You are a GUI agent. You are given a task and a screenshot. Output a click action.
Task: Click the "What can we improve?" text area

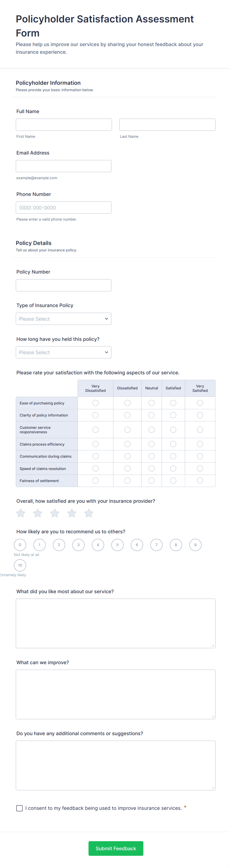[115, 694]
